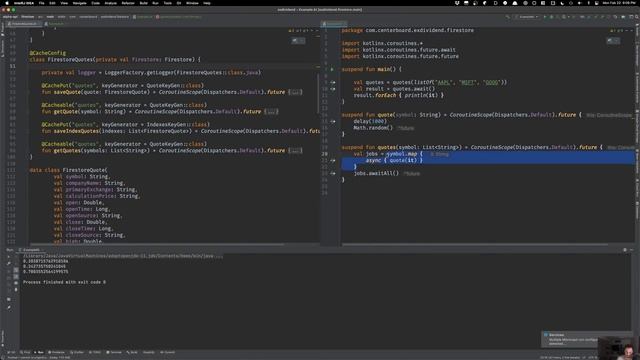The height and width of the screenshot is (360, 640).
Task: Toggle reader mode icon in left editor
Action: point(298,40)
